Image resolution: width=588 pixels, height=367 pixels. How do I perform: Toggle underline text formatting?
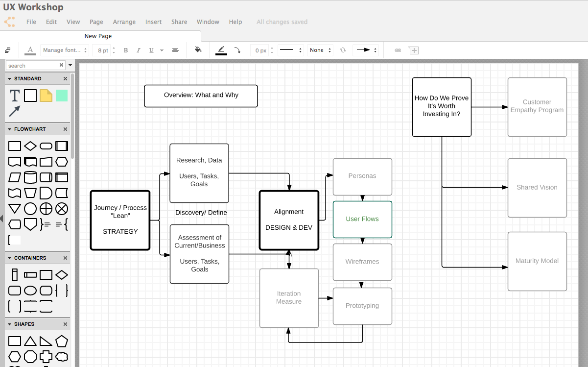pyautogui.click(x=151, y=50)
